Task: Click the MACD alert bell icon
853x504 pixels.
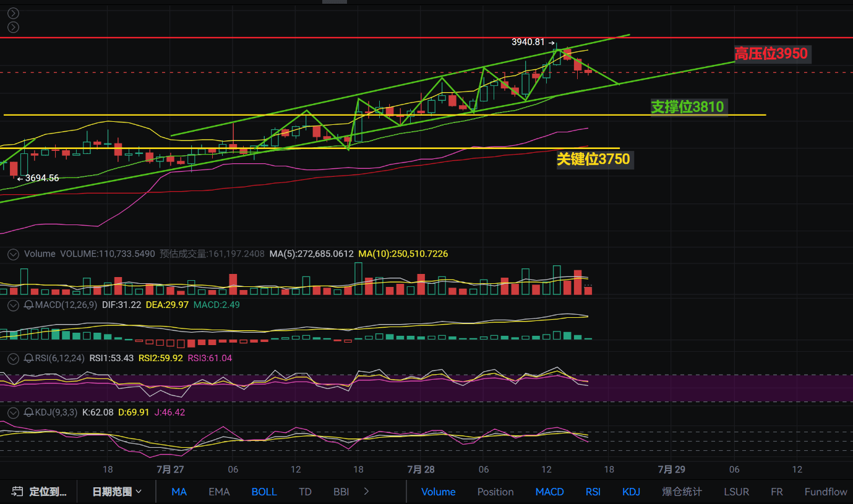Action: (28, 304)
